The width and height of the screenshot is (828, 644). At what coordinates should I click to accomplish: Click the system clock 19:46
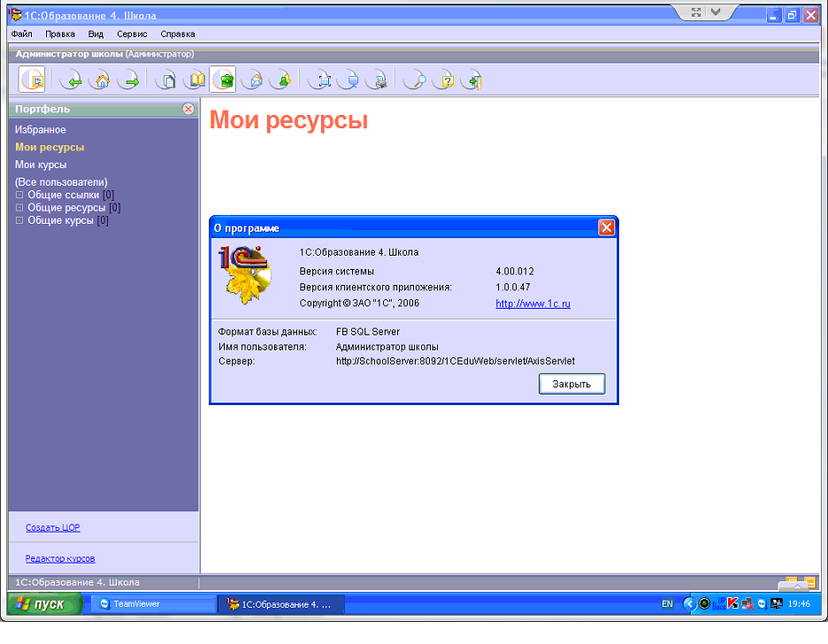pyautogui.click(x=799, y=604)
